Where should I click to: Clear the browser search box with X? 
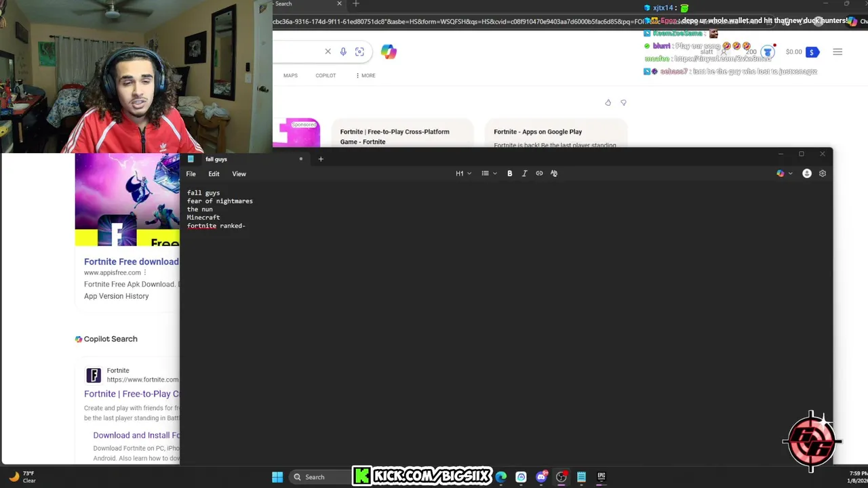(328, 52)
